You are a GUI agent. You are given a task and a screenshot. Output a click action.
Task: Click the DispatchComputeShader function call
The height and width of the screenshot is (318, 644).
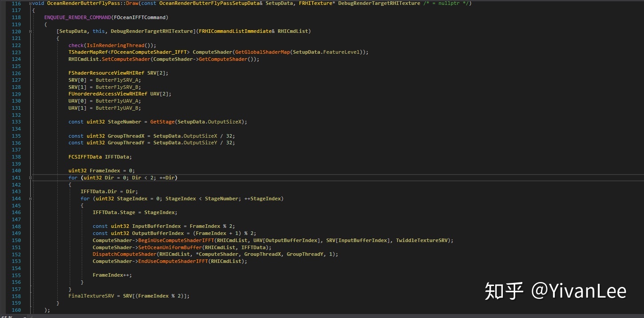[x=124, y=254]
